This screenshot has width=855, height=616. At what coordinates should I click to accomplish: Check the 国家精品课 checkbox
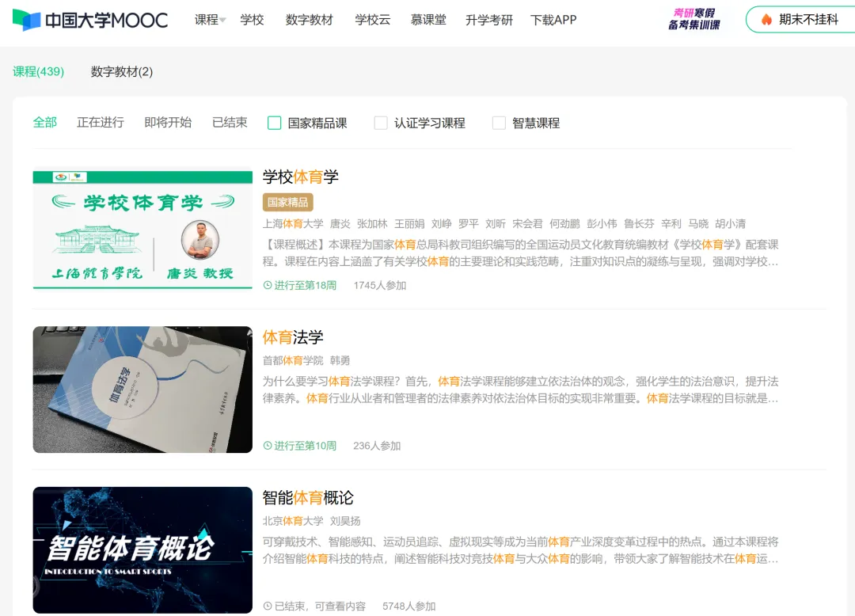[x=274, y=124]
